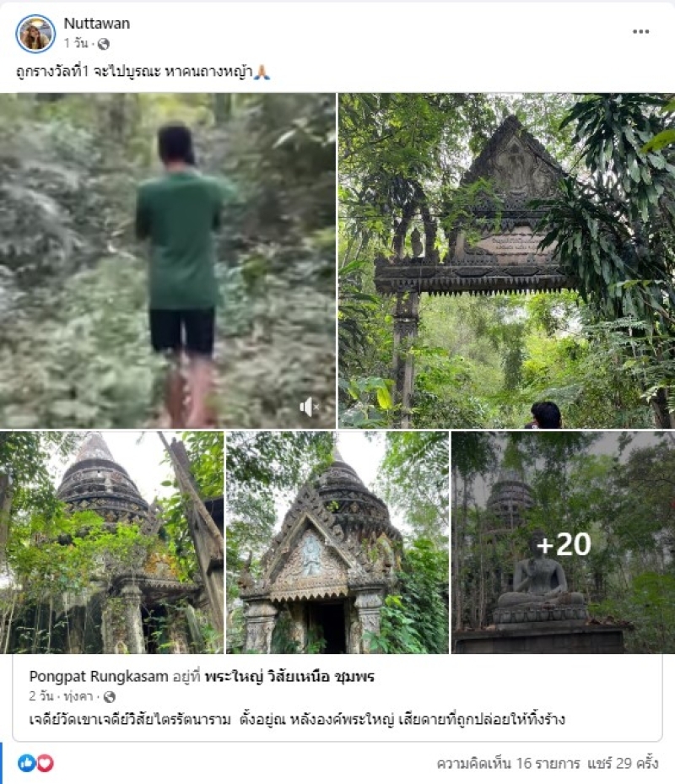
Task: Click the 2 วัน shared post timestamp
Action: pyautogui.click(x=41, y=696)
